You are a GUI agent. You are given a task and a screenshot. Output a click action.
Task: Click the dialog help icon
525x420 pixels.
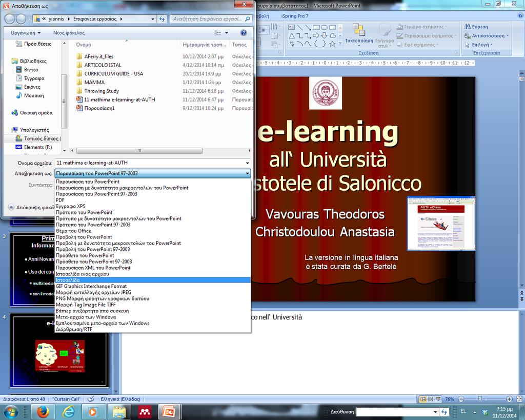click(244, 32)
